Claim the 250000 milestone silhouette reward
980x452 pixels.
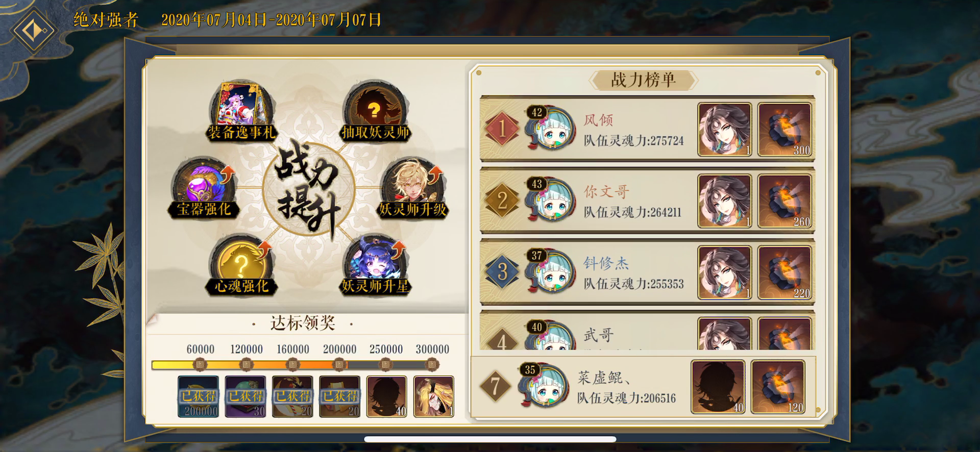tap(387, 396)
